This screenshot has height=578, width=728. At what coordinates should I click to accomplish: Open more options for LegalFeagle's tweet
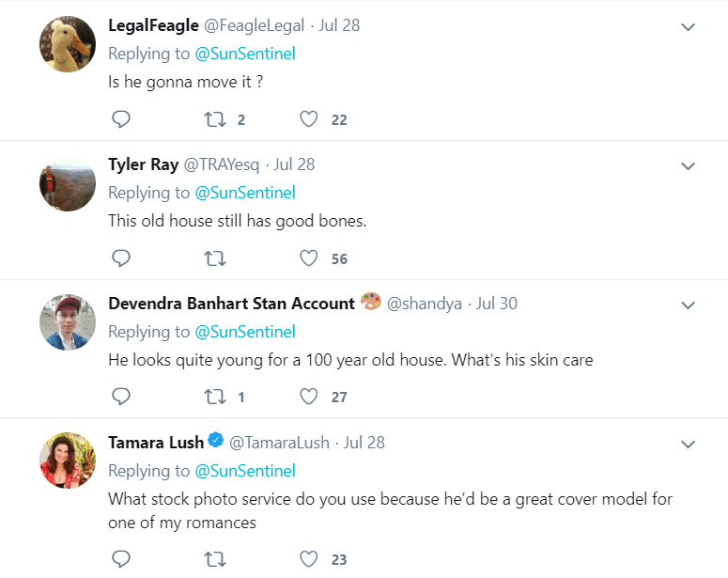click(688, 26)
